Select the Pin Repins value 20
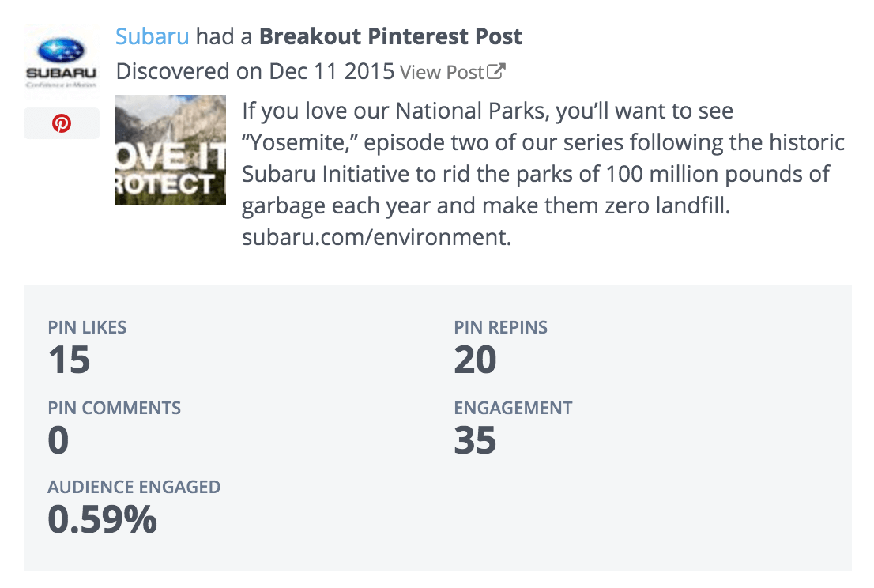The height and width of the screenshot is (588, 874). [x=475, y=360]
